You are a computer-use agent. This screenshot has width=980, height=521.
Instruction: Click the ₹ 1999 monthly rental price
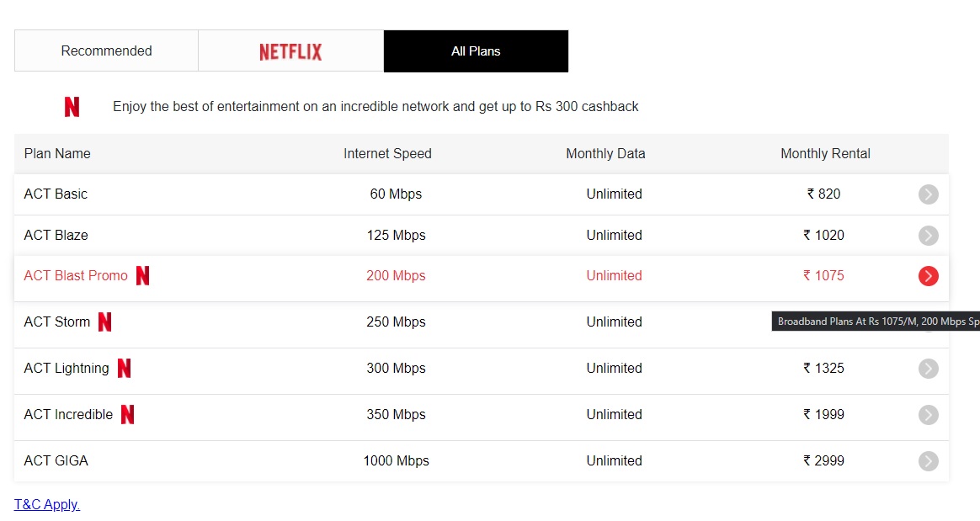click(x=823, y=415)
